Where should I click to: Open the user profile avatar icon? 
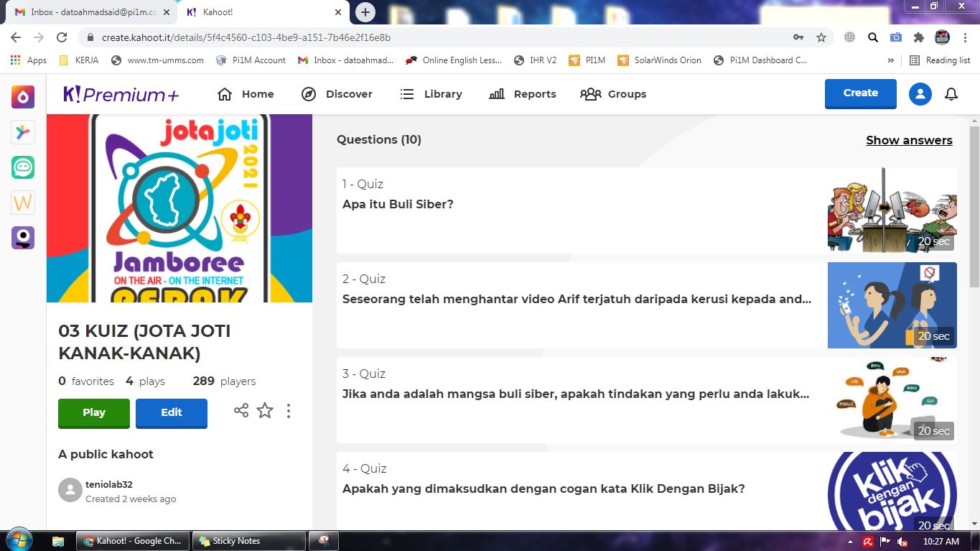coord(920,94)
